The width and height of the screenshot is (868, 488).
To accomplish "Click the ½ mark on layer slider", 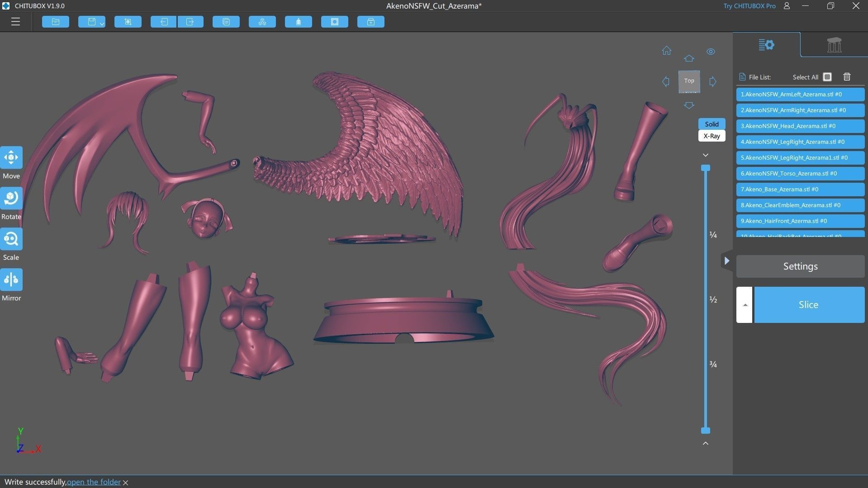I will (713, 299).
